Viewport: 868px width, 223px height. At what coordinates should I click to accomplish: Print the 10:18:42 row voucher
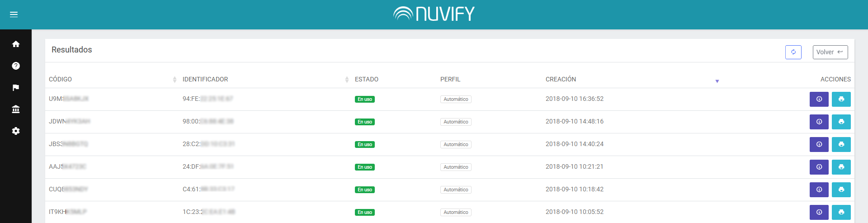tap(841, 190)
